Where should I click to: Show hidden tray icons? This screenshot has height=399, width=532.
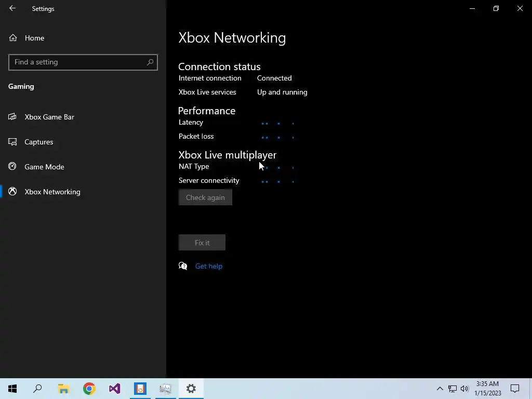440,389
